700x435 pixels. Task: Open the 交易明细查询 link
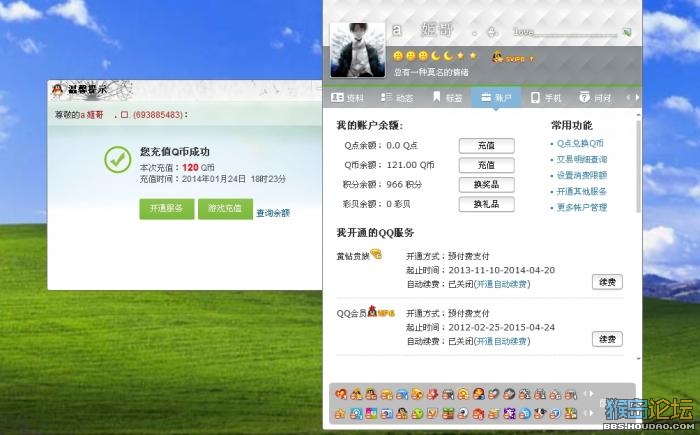point(582,159)
